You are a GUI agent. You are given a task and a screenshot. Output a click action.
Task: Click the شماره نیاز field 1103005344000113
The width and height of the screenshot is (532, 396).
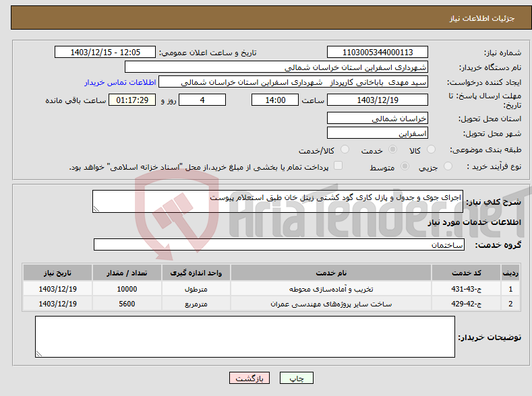point(378,52)
